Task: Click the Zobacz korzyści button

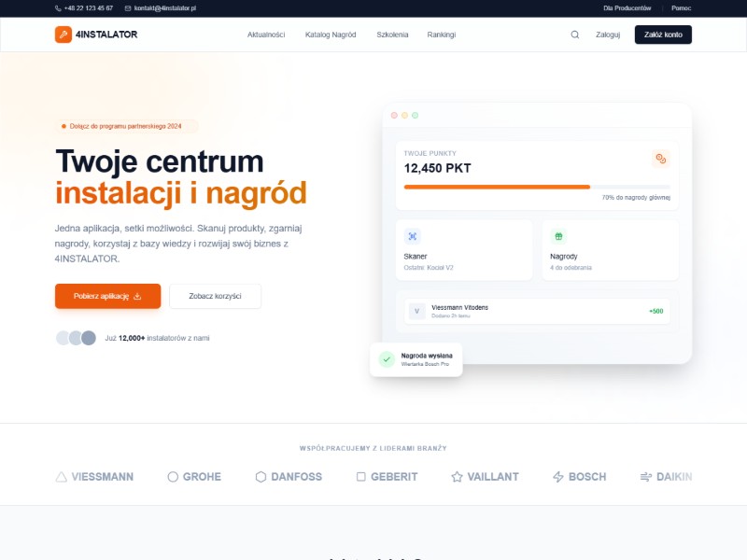Action: (215, 296)
